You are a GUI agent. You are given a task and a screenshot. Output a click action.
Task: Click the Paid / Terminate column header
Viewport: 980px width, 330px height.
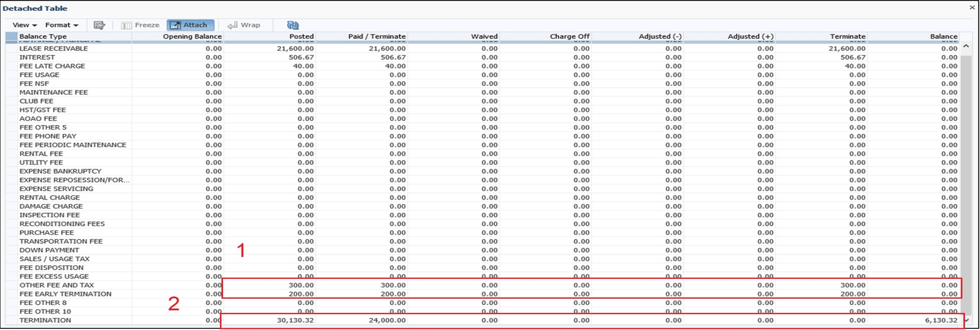tap(361, 36)
